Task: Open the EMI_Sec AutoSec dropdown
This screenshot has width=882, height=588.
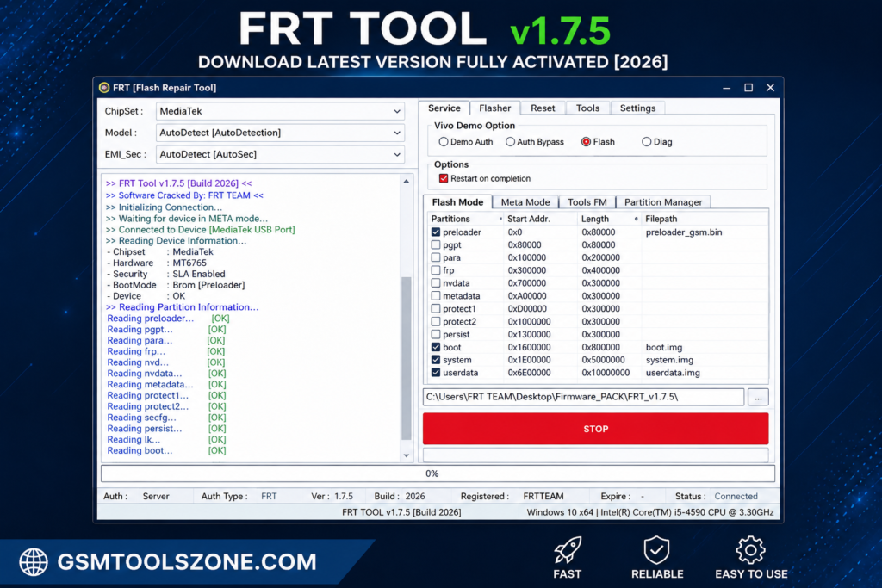Action: point(280,154)
